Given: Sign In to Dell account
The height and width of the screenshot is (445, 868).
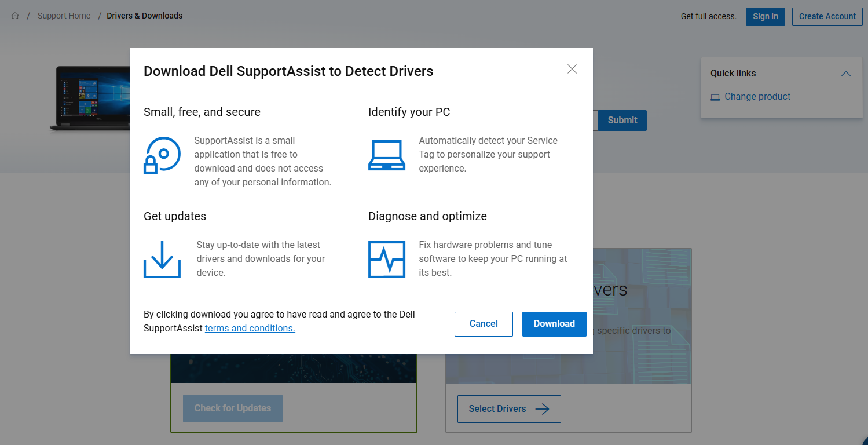Looking at the screenshot, I should coord(766,16).
